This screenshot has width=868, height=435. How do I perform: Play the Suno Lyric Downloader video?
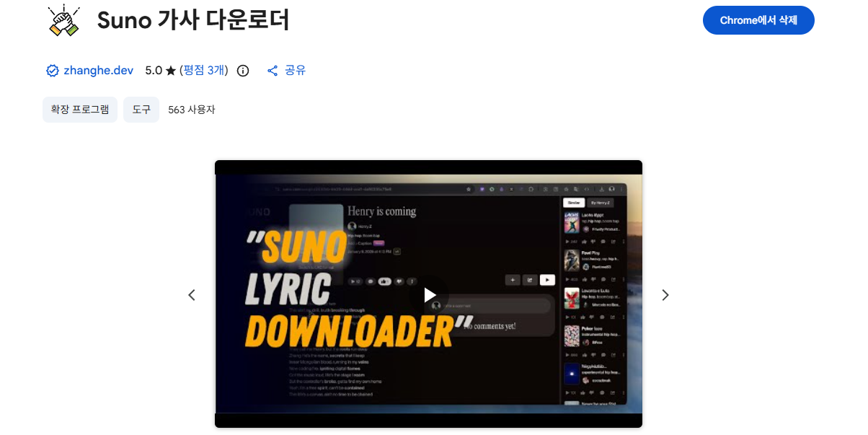(x=429, y=294)
